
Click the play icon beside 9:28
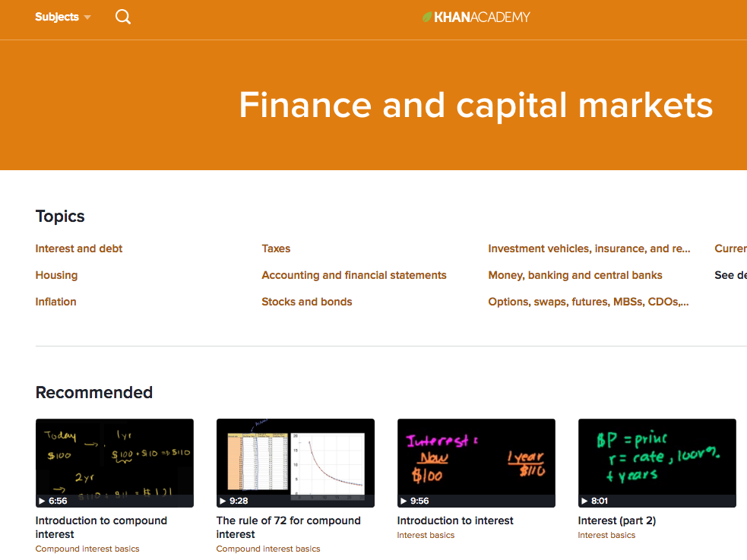click(223, 501)
